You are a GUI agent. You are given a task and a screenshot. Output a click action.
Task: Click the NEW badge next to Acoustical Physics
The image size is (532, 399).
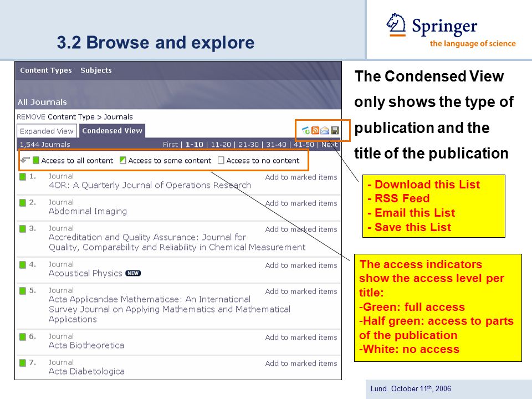(133, 273)
